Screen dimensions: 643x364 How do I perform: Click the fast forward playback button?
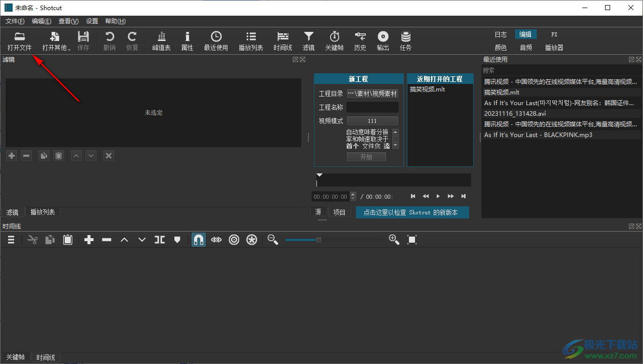coord(451,196)
